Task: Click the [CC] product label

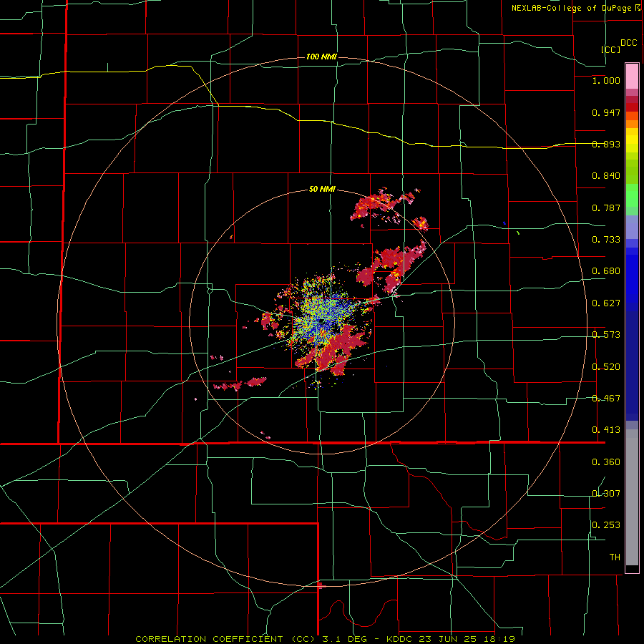Action: point(611,49)
